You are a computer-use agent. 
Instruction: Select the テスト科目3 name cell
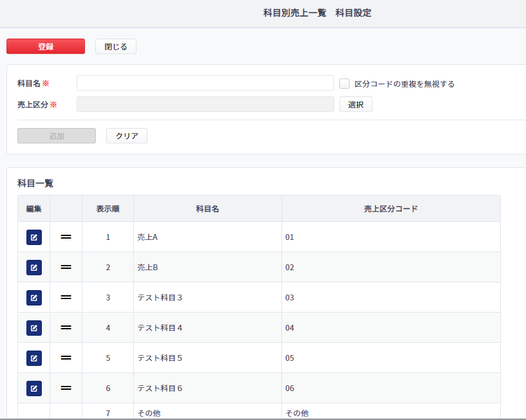tap(207, 297)
